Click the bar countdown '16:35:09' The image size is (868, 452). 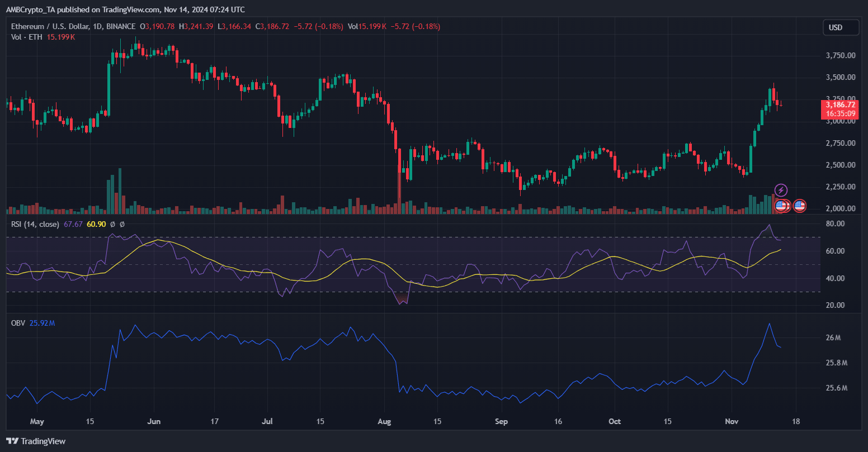[x=841, y=113]
